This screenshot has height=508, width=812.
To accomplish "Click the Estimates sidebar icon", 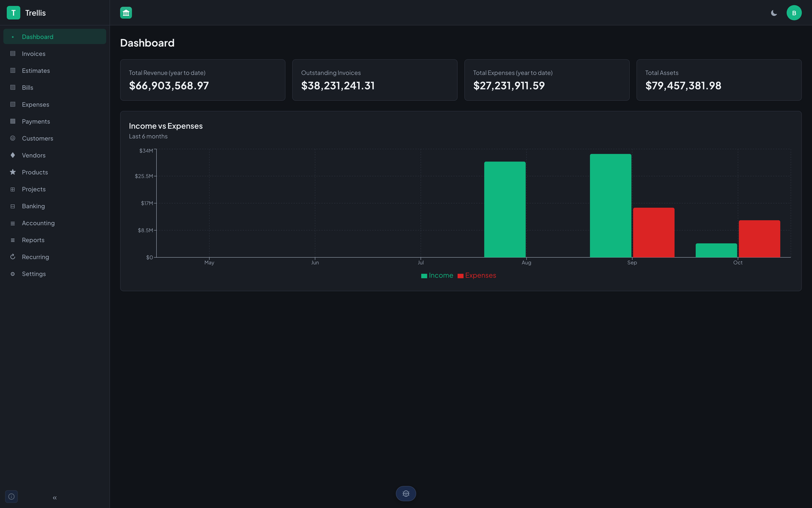I will (x=12, y=71).
